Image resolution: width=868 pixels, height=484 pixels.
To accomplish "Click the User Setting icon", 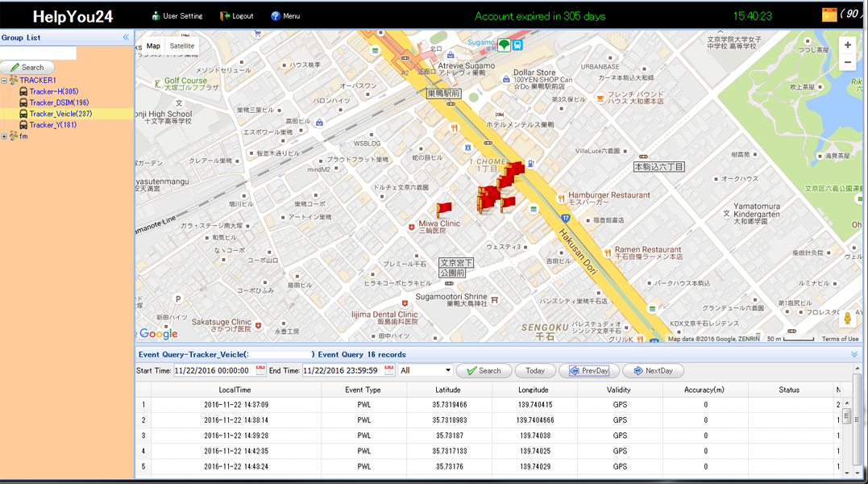I will click(156, 16).
